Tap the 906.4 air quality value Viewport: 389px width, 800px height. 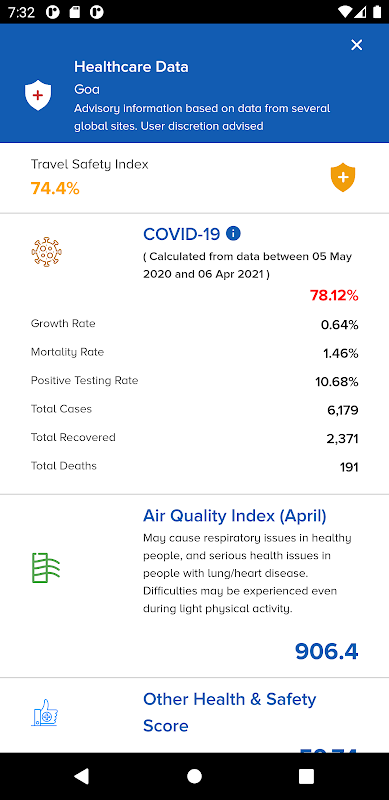click(327, 652)
